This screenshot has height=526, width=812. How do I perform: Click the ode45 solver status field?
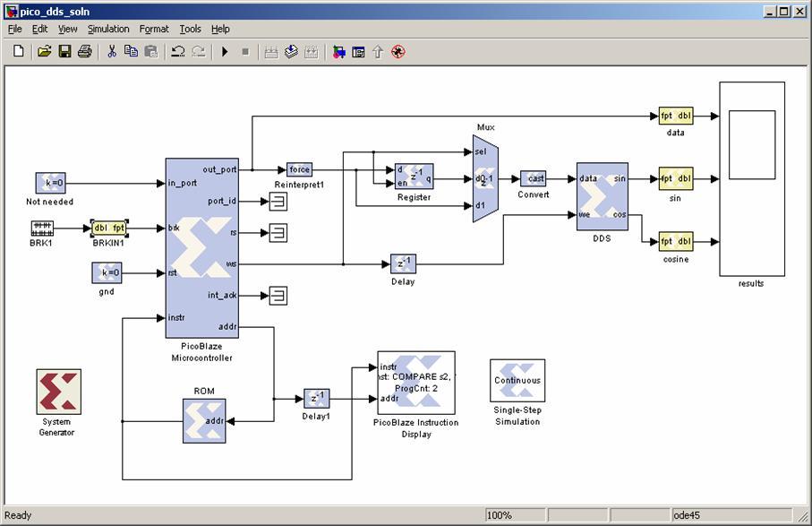[x=731, y=515]
